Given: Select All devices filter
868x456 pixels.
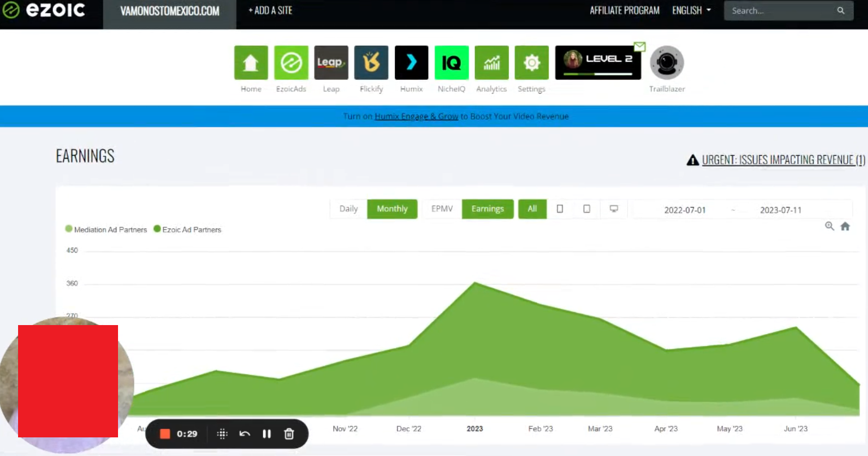Looking at the screenshot, I should [532, 209].
